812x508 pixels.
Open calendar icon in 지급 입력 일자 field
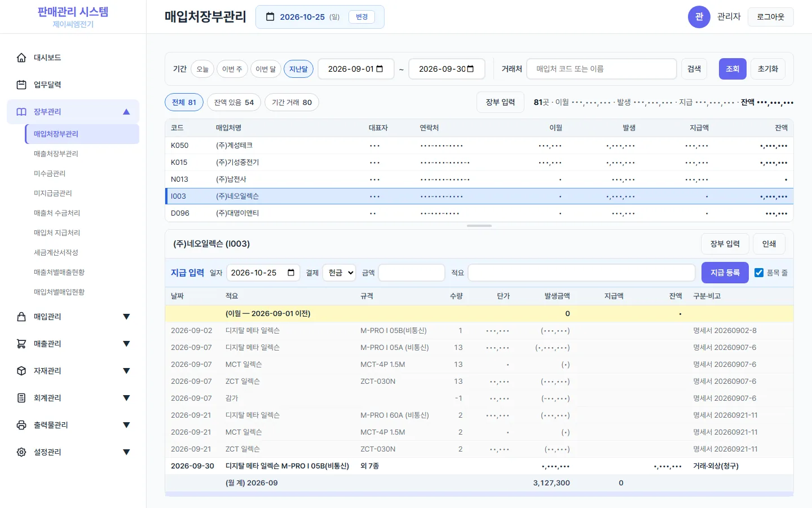[291, 273]
